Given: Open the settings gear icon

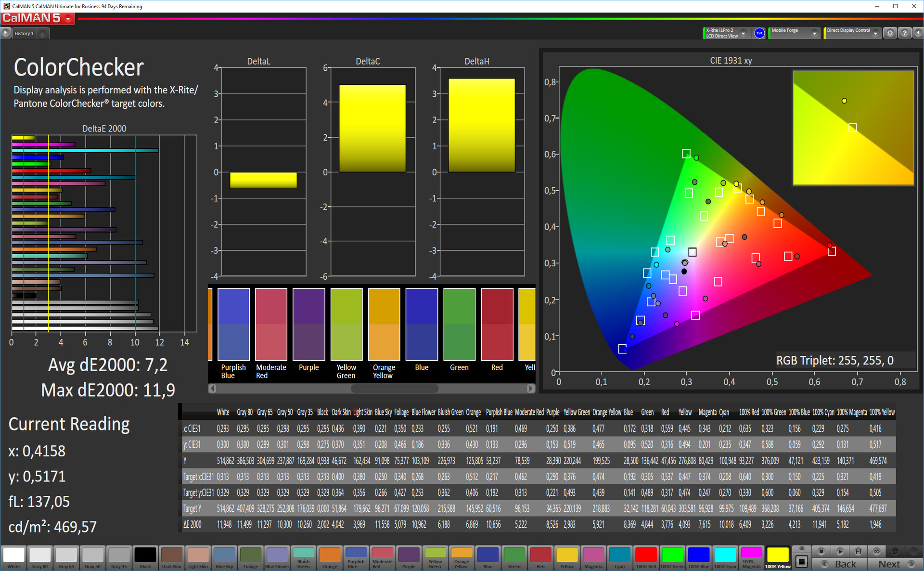Looking at the screenshot, I should point(890,33).
